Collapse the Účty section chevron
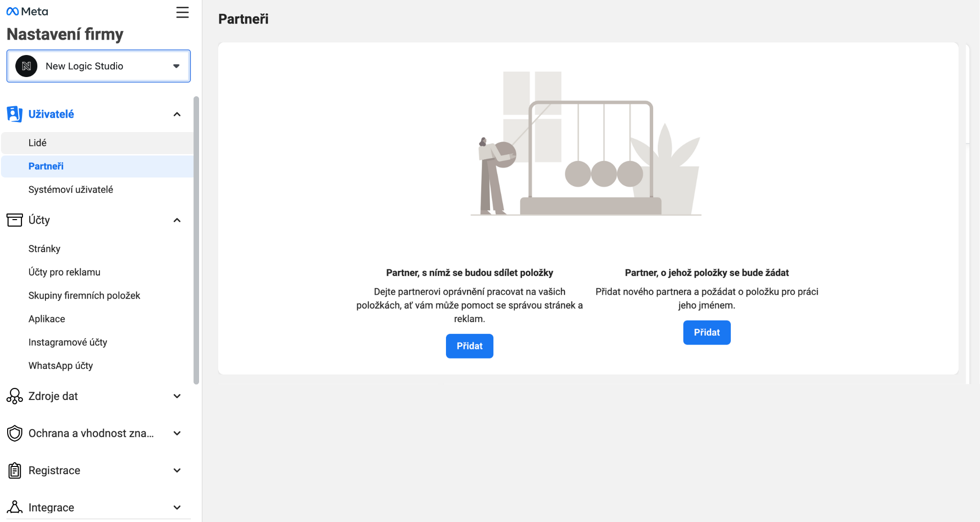 (x=177, y=221)
